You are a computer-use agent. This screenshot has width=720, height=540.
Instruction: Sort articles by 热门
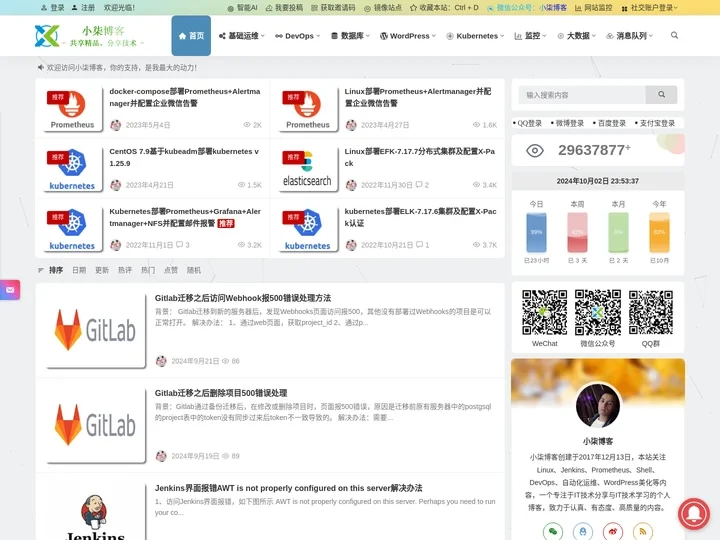148,270
